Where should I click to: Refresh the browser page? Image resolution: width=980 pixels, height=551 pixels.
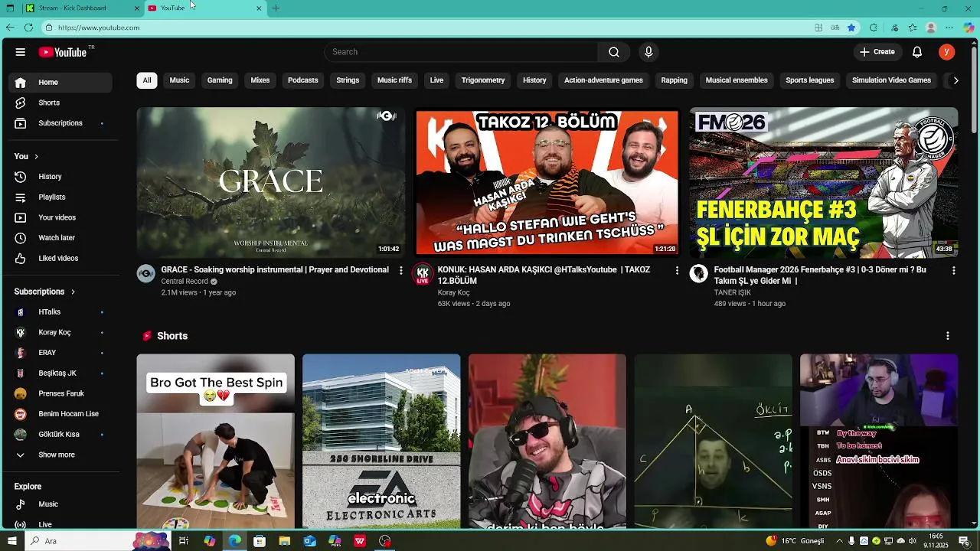28,28
